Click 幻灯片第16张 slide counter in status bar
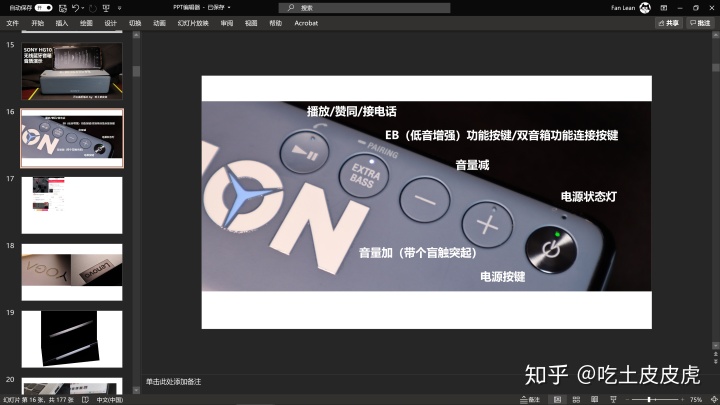This screenshot has width=720, height=405. pyautogui.click(x=39, y=399)
